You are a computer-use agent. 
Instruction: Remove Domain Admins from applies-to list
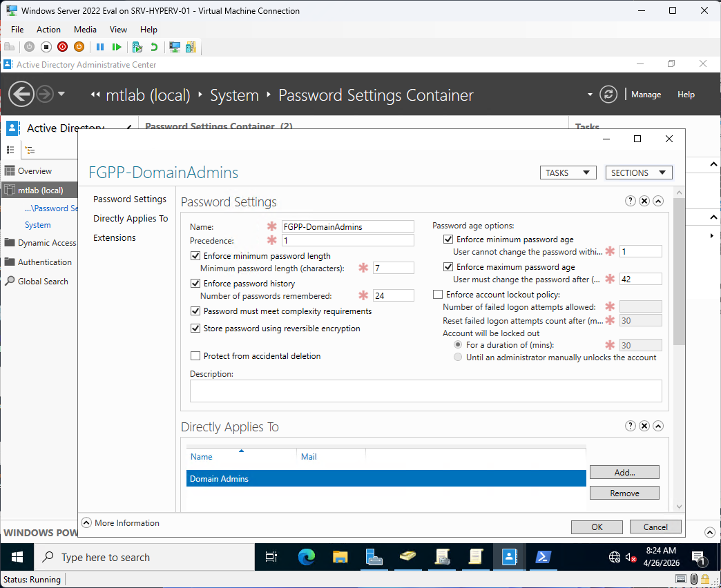624,493
